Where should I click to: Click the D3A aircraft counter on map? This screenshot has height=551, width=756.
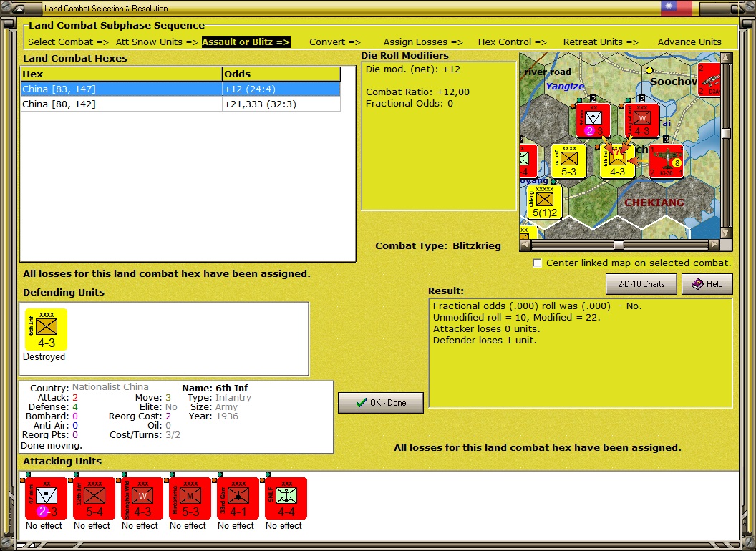709,79
